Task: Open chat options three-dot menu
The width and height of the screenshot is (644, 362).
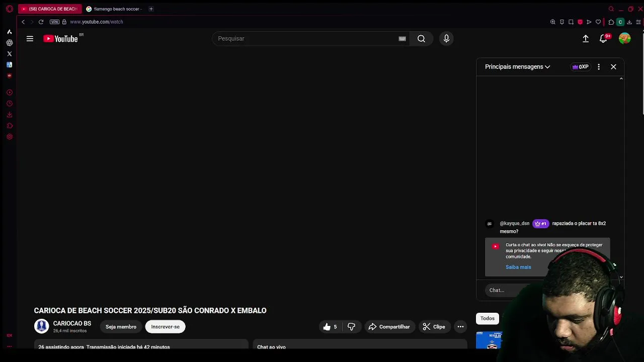Action: click(x=599, y=67)
